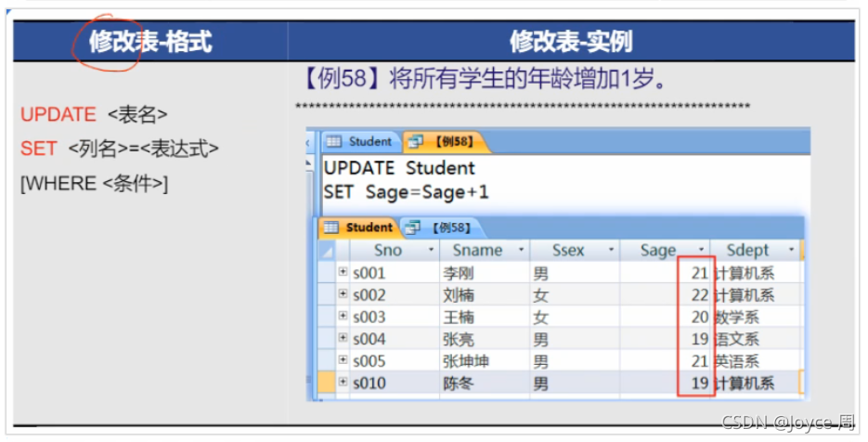Click the SET Sage=Sage+1 line
The width and height of the screenshot is (868, 442).
point(406,192)
